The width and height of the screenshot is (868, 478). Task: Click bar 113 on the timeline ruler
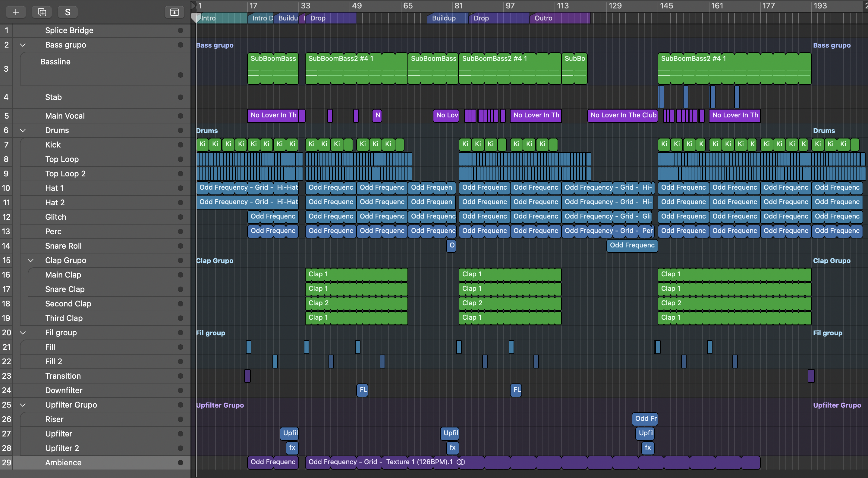[x=562, y=6]
